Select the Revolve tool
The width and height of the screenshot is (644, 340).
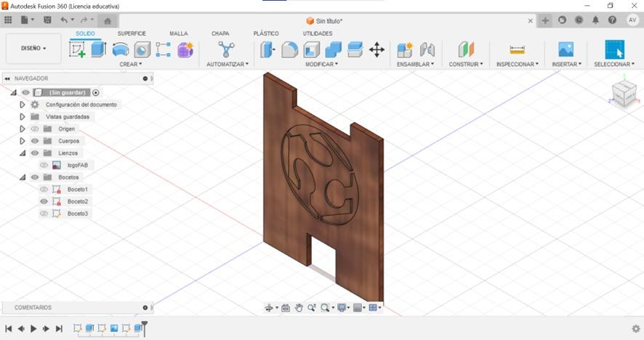point(121,49)
